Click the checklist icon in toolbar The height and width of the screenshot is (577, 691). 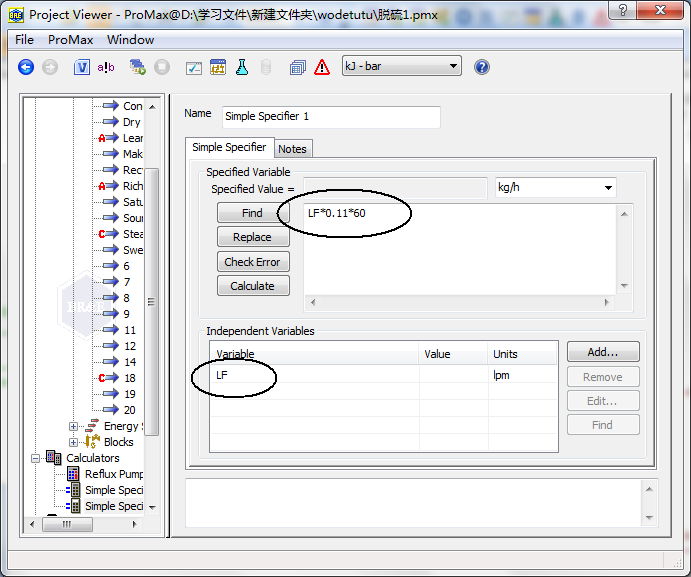[194, 67]
